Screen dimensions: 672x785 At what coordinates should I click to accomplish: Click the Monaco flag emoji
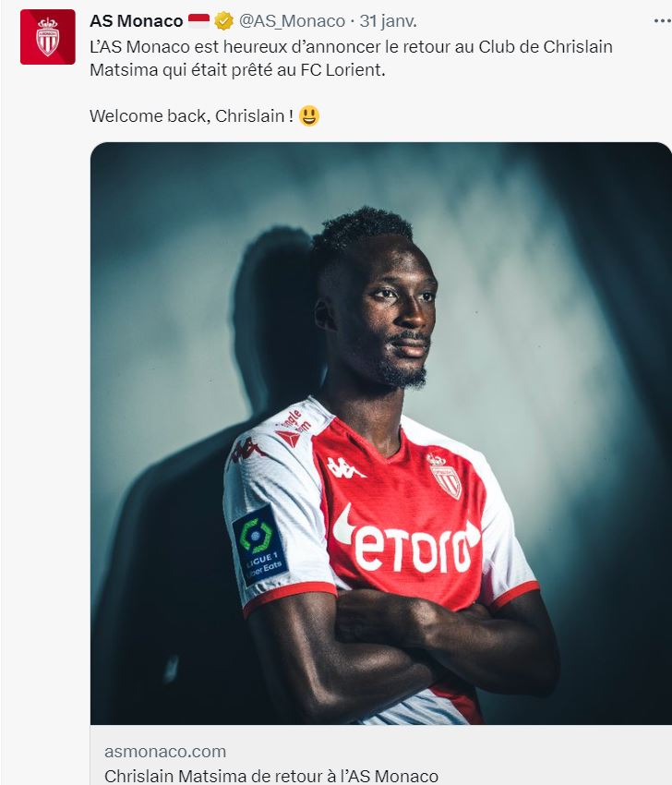click(x=198, y=21)
